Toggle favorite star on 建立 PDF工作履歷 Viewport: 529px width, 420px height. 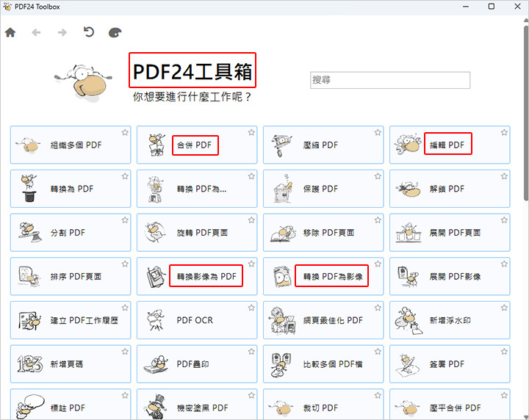coord(125,308)
